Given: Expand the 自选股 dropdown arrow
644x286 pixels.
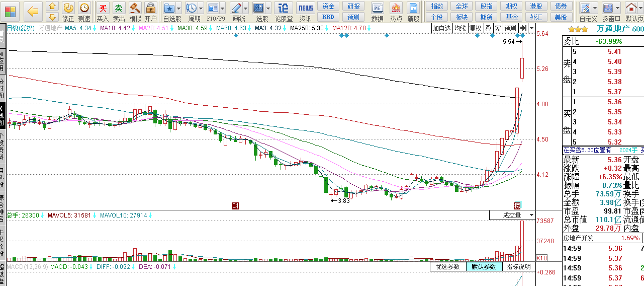Looking at the screenshot, I should click(x=179, y=9).
